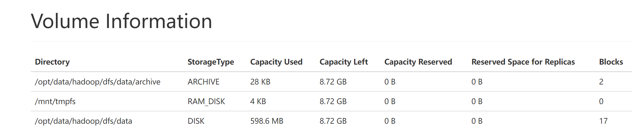
Task: Click the Volume Information heading
Action: pos(121,21)
